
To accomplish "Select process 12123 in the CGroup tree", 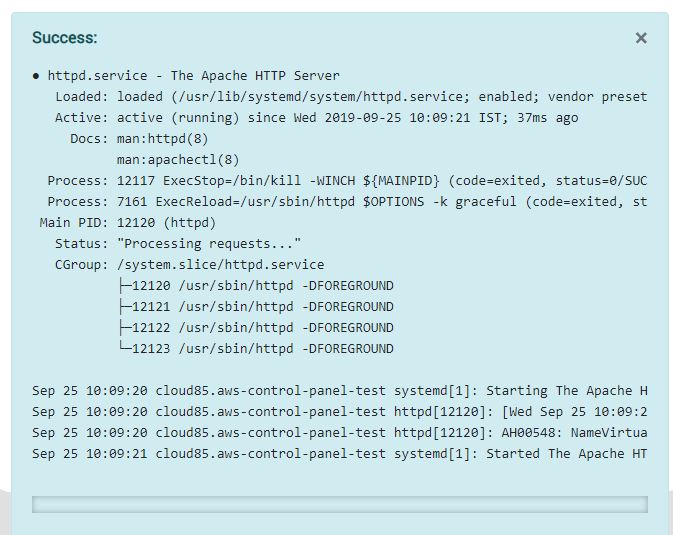I will [x=256, y=349].
